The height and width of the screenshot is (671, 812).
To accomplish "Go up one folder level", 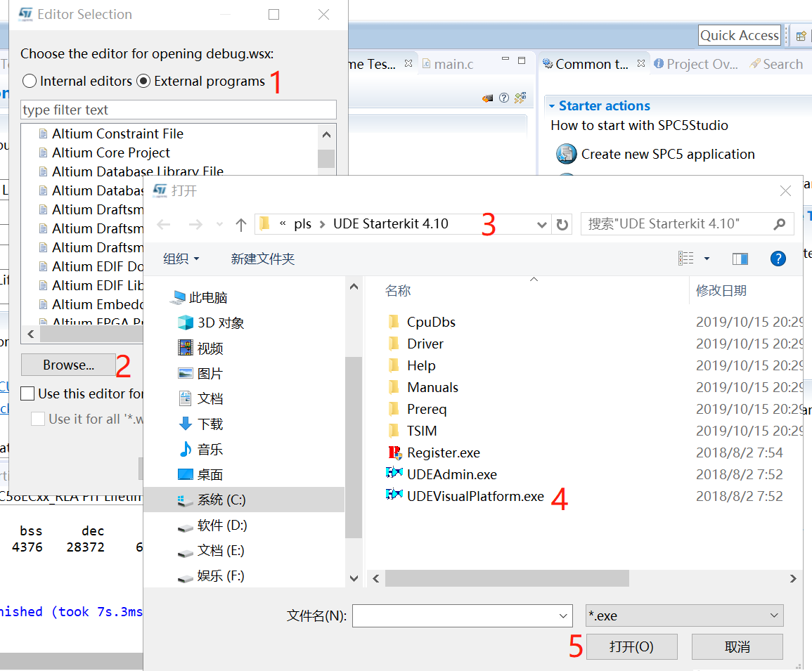I will [241, 224].
